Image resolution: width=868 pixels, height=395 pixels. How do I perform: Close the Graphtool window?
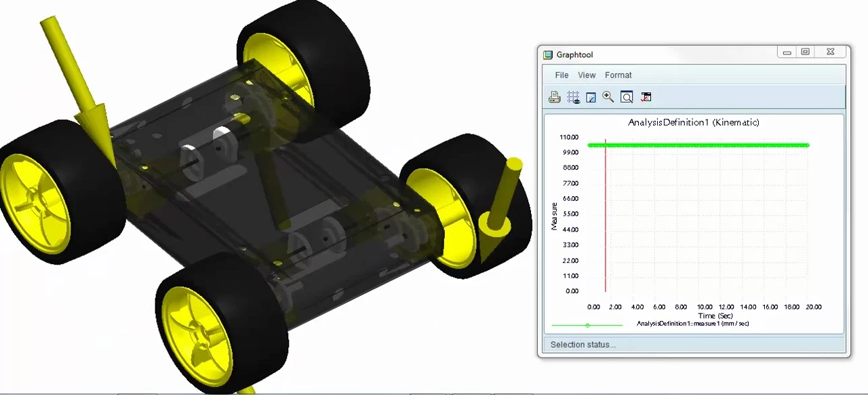[x=830, y=52]
